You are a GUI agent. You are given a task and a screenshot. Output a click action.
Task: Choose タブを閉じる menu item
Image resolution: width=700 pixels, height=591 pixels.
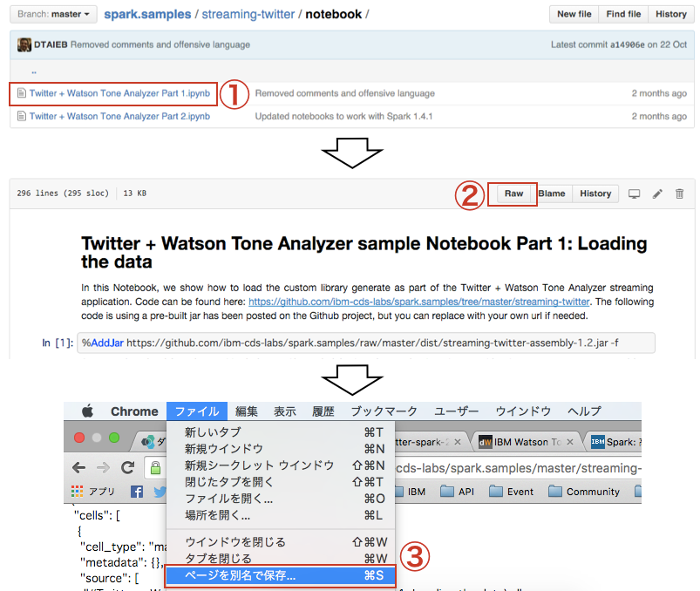point(281,559)
